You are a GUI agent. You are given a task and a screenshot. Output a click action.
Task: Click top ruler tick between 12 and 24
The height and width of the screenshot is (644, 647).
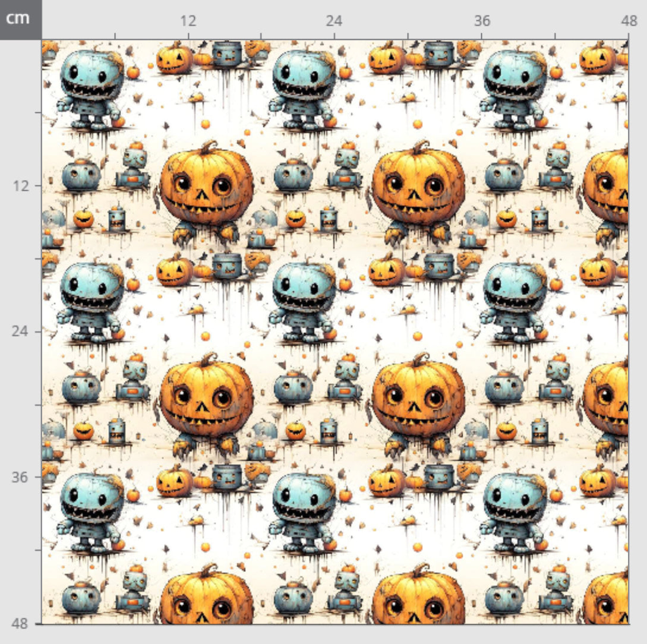click(261, 36)
